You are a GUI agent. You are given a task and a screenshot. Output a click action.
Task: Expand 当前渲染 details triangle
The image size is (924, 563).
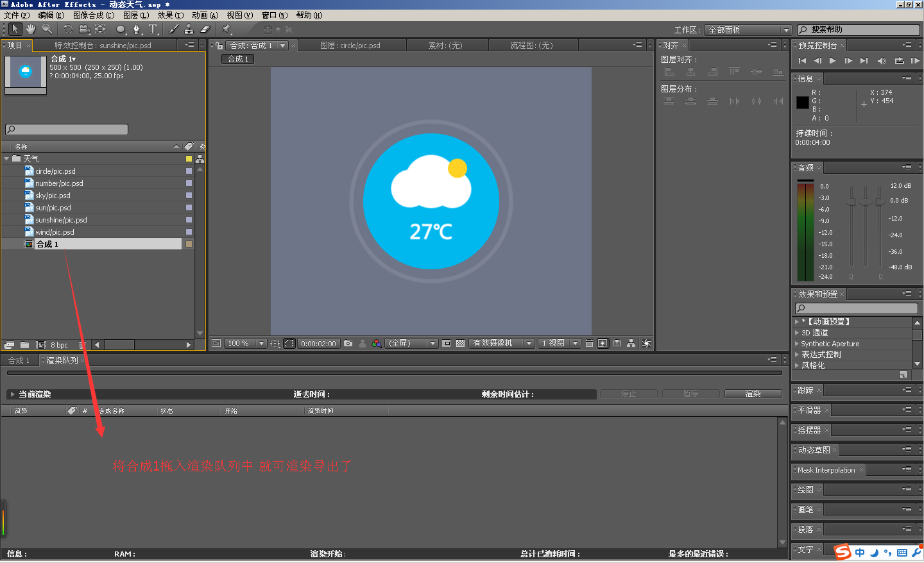point(12,394)
